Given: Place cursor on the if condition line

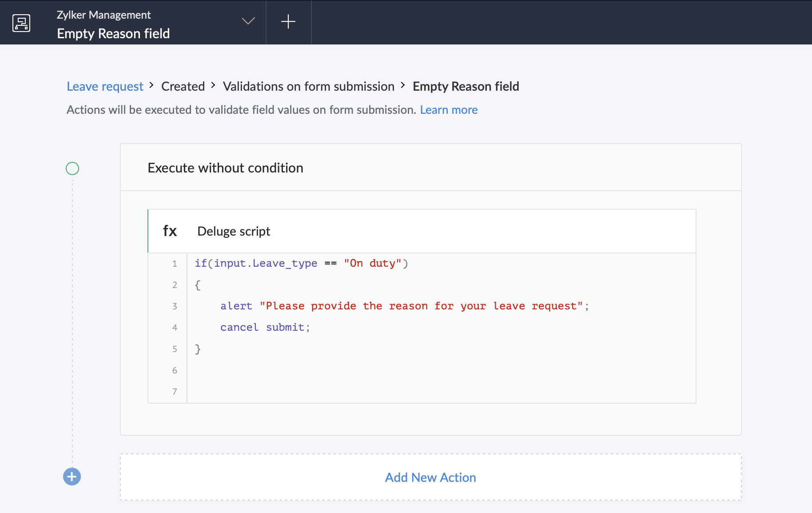Looking at the screenshot, I should tap(301, 264).
